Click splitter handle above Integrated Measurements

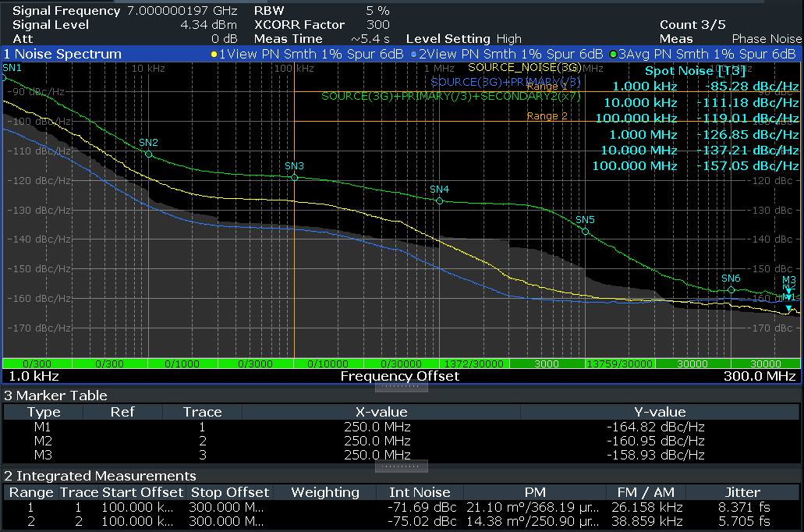(x=402, y=466)
